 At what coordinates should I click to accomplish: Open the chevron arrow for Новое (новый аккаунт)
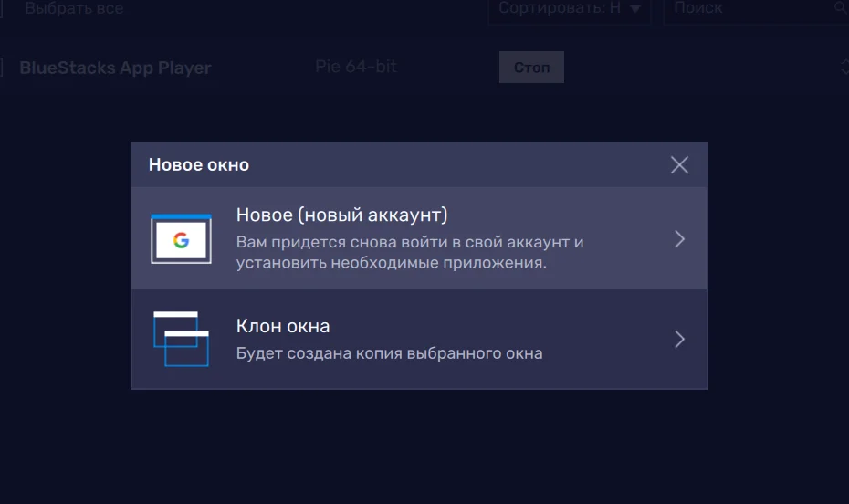679,239
